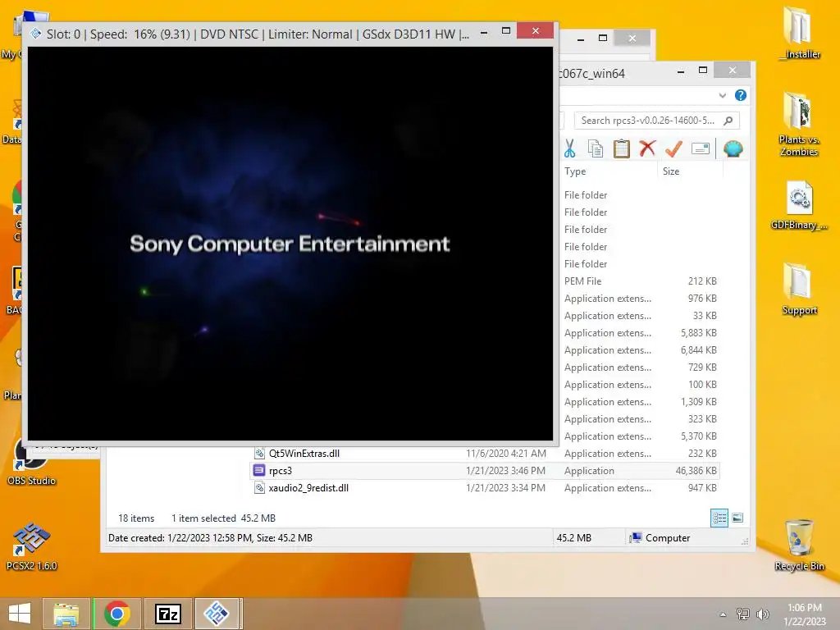Click the Computer entry in status bar
This screenshot has width=840, height=630.
[x=660, y=538]
